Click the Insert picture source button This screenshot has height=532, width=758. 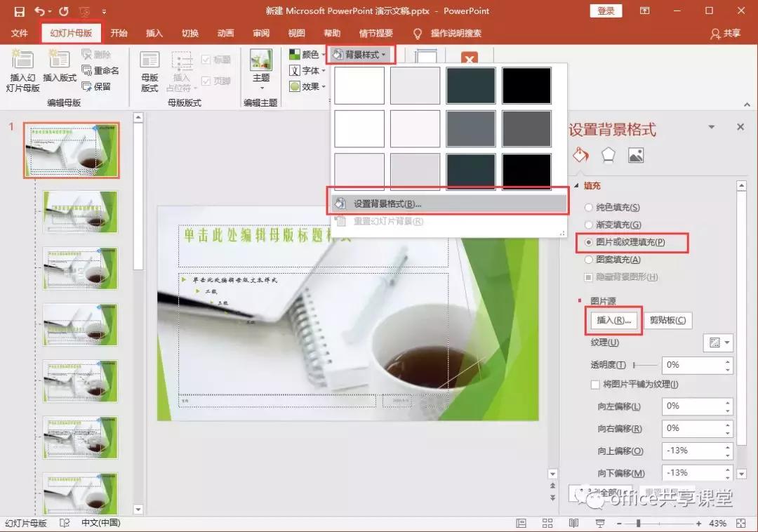coord(613,320)
